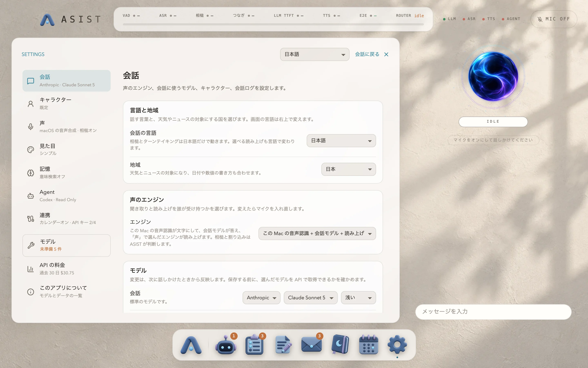Click the ASIST home icon in the dock
588x368 pixels.
pos(191,345)
